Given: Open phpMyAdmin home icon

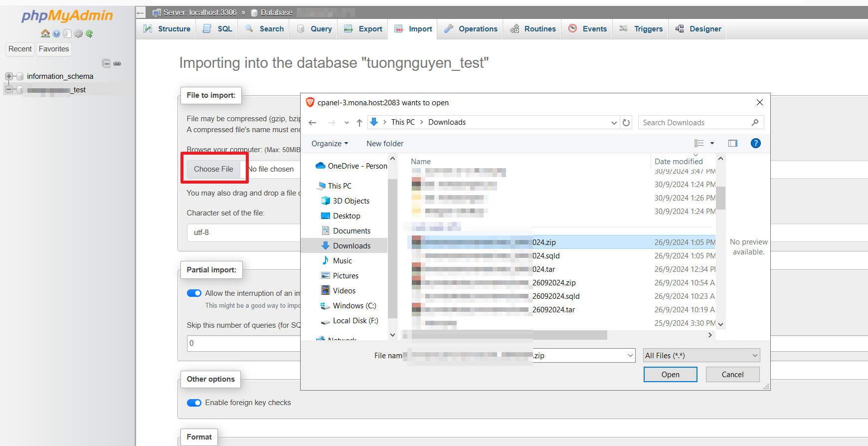Looking at the screenshot, I should pyautogui.click(x=45, y=33).
